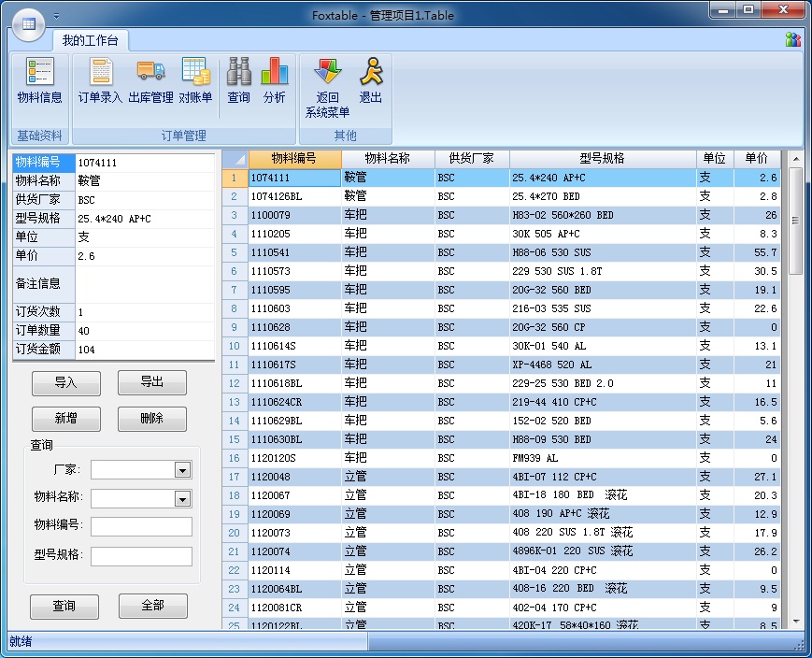The width and height of the screenshot is (812, 658).
Task: Click cell 1120064BL in the table
Action: tap(294, 589)
